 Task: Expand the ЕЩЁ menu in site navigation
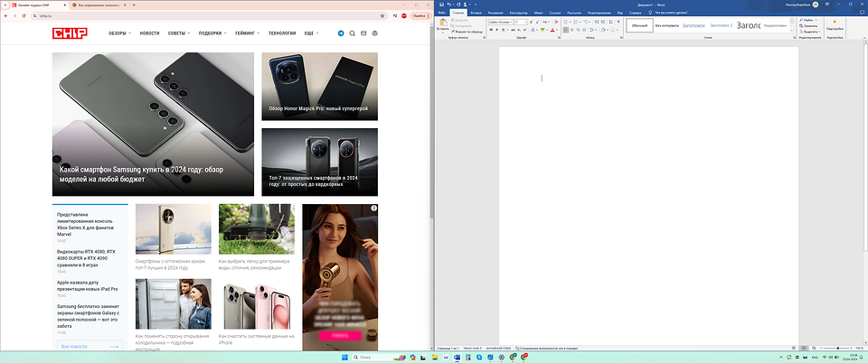click(313, 33)
